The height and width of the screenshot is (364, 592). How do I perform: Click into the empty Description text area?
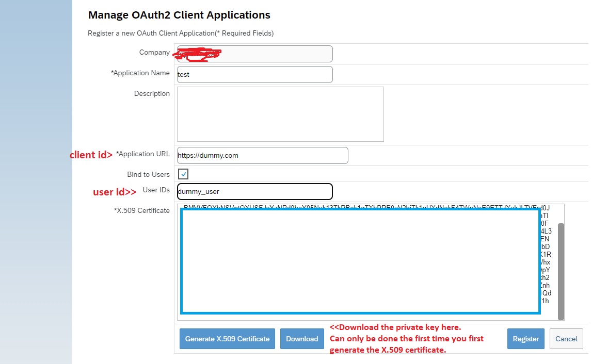pyautogui.click(x=280, y=114)
